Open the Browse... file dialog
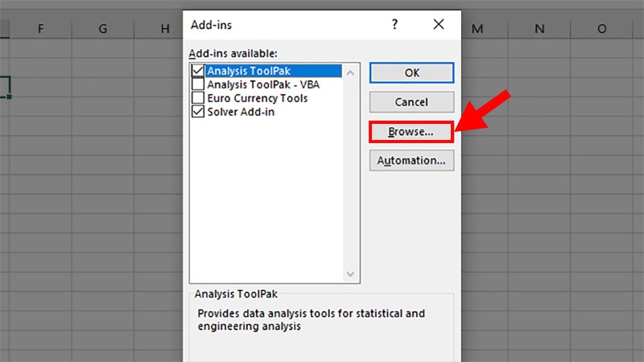644x362 pixels. pos(411,131)
